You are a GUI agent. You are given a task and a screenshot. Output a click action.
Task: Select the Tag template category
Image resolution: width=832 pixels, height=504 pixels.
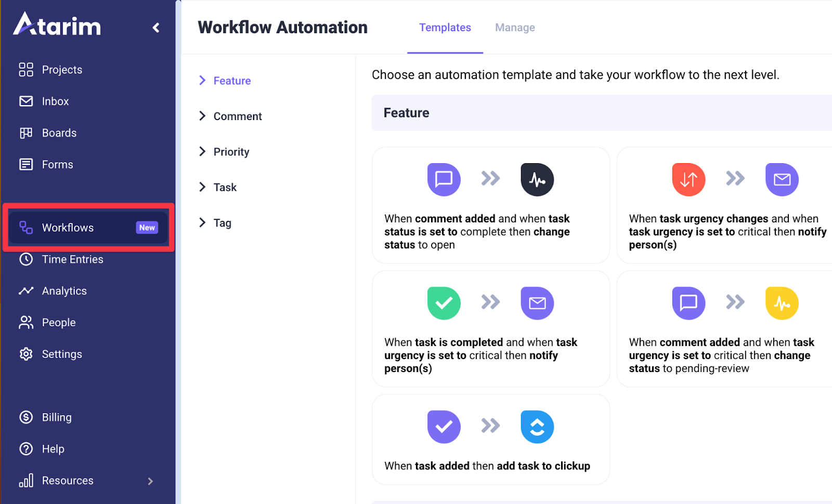223,222
